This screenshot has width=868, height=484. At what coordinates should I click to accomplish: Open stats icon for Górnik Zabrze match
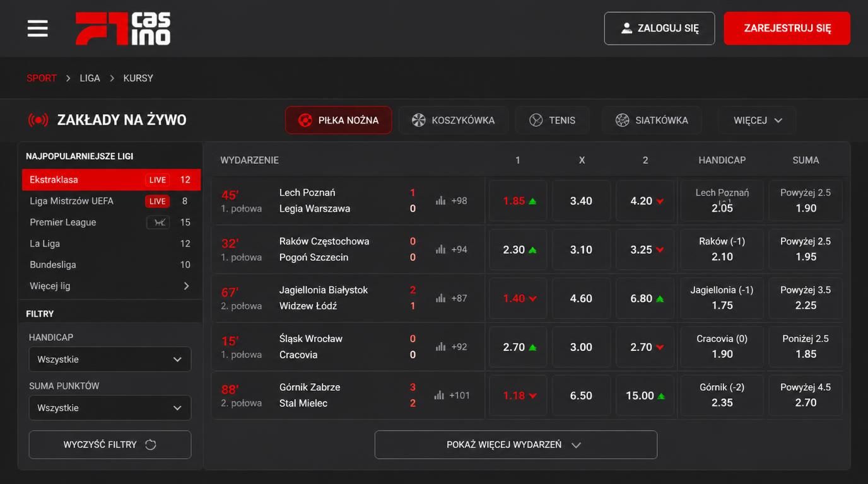439,395
